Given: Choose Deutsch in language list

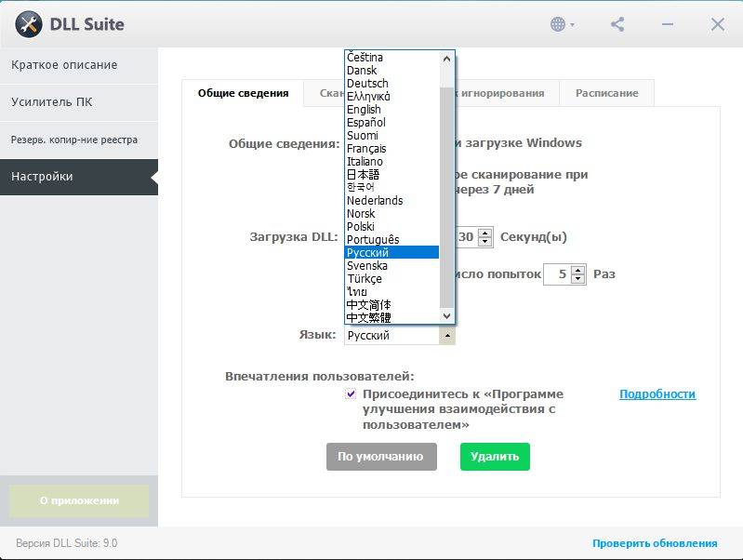Looking at the screenshot, I should pos(391,84).
